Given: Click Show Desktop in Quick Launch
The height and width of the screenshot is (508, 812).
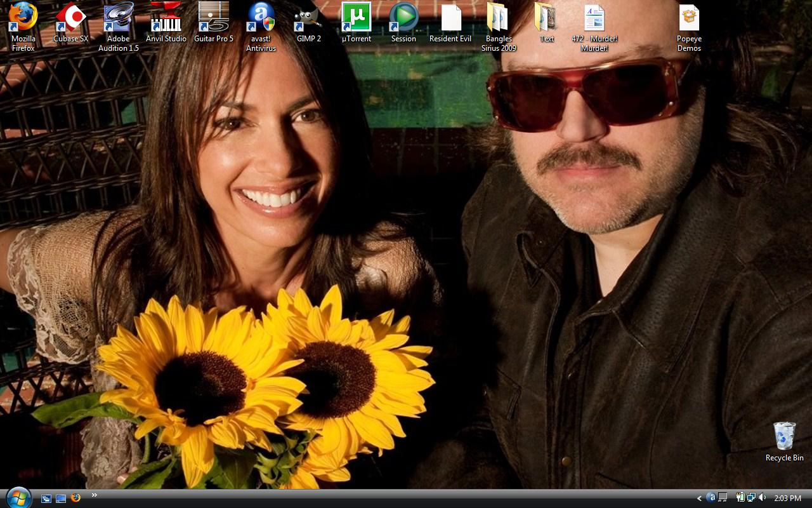Looking at the screenshot, I should coord(61,498).
